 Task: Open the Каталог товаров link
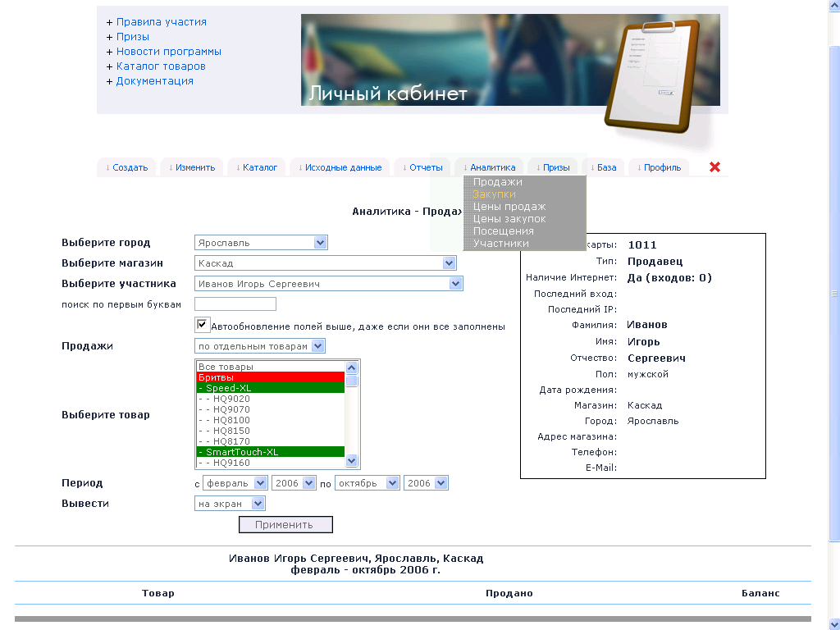point(161,66)
